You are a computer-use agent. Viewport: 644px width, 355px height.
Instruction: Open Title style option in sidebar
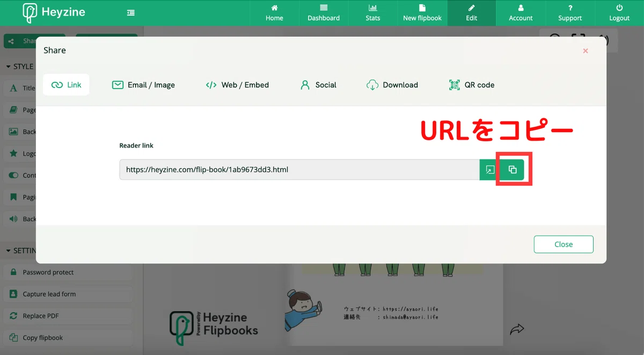[x=20, y=88]
